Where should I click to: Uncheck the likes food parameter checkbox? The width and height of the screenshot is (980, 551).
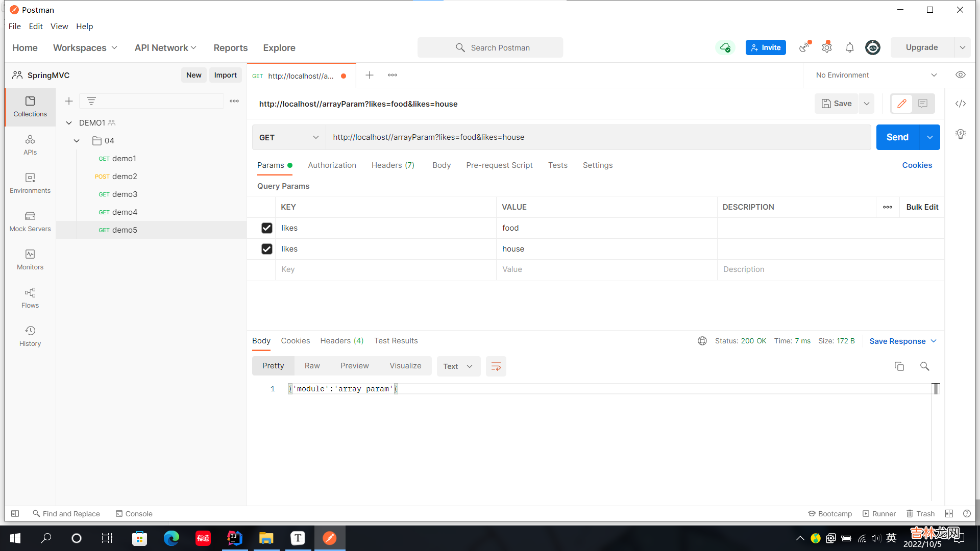266,228
